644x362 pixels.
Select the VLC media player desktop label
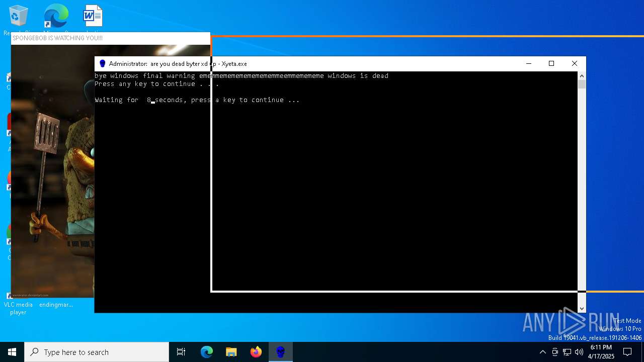[18, 308]
